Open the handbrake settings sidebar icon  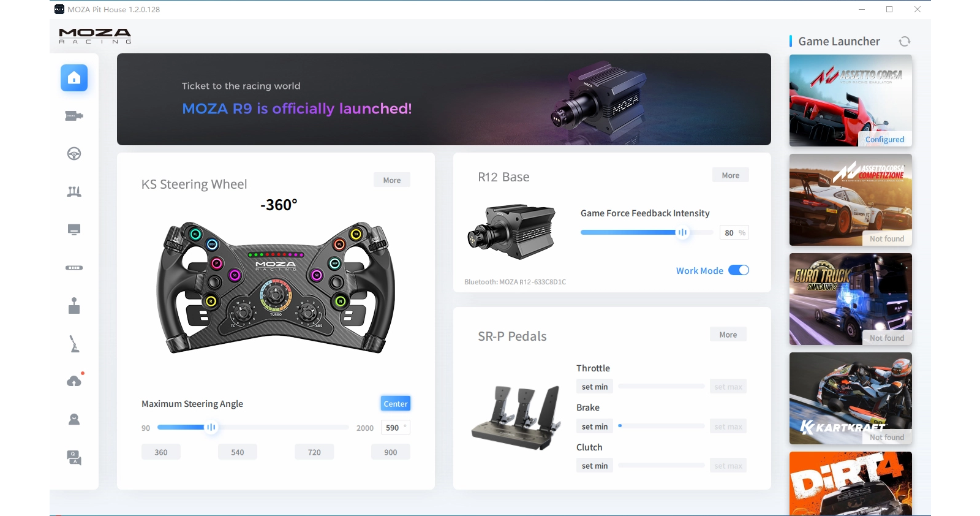pyautogui.click(x=74, y=344)
